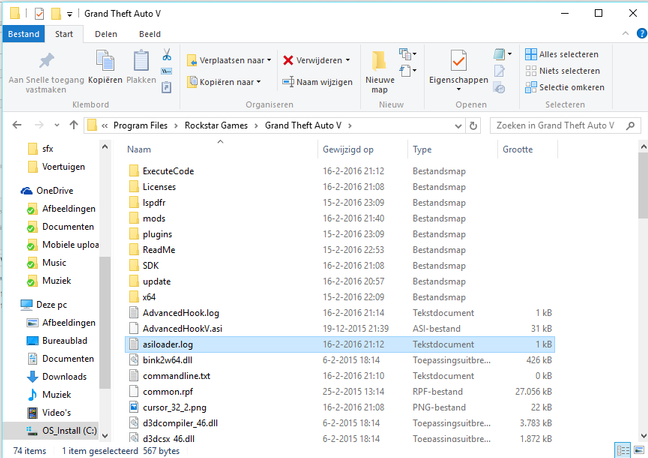The image size is (648, 458).
Task: Click Alles selecteren
Action: (x=562, y=54)
